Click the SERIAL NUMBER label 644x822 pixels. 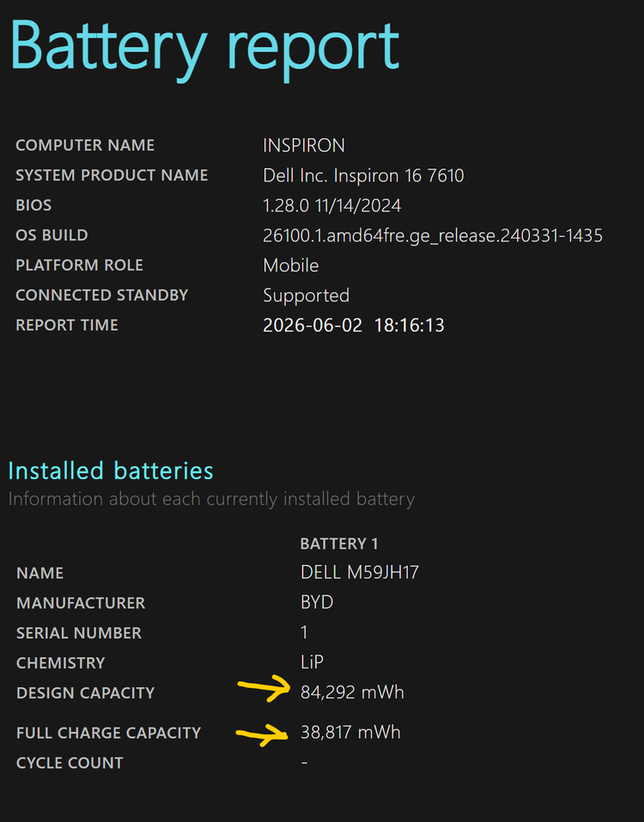click(79, 633)
